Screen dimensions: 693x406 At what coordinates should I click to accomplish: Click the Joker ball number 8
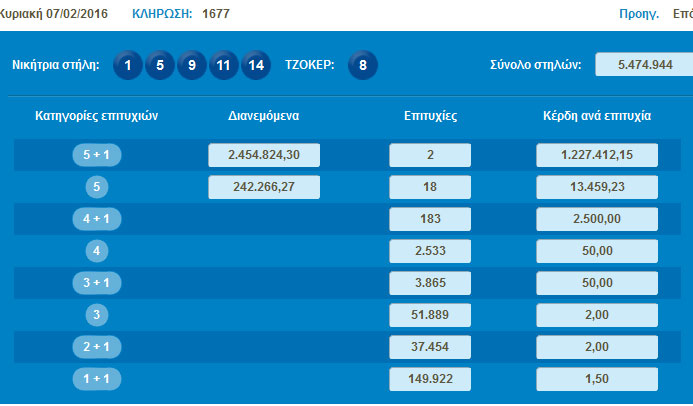point(363,66)
